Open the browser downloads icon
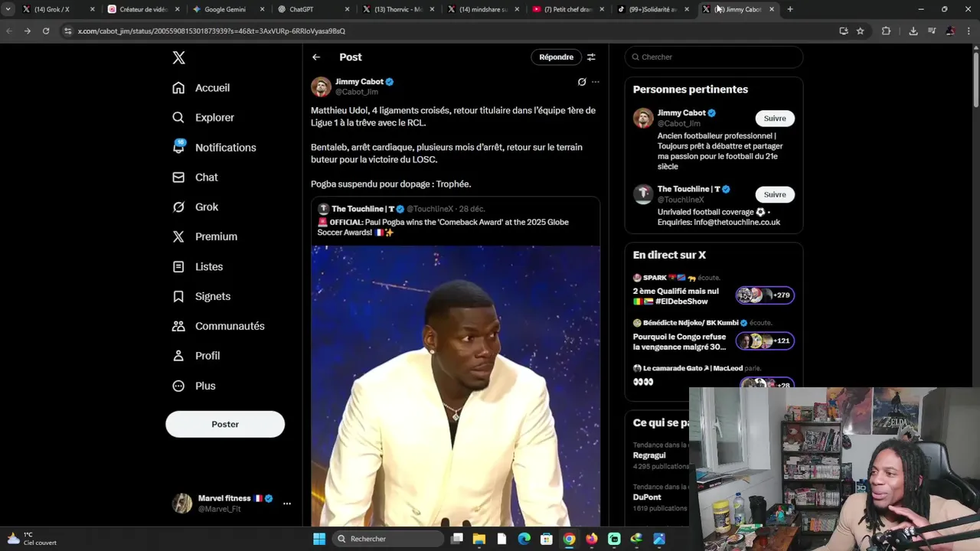 click(913, 31)
